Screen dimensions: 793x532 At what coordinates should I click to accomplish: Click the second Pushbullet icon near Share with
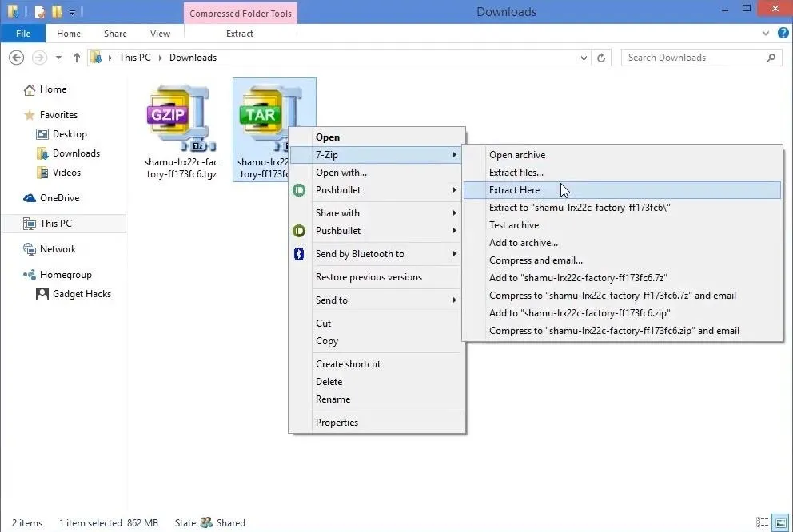[299, 231]
